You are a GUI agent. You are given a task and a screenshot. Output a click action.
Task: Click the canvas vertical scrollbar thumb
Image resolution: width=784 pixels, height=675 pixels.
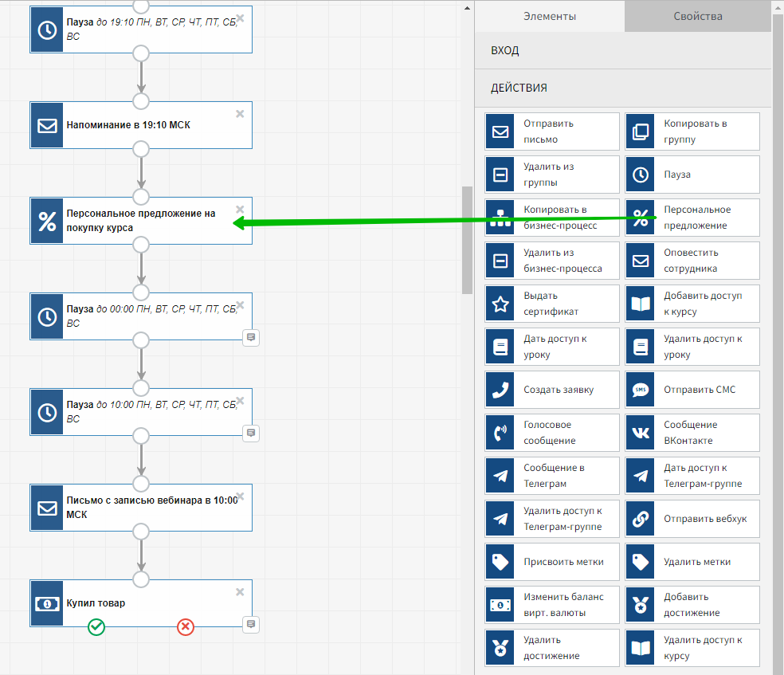point(467,239)
